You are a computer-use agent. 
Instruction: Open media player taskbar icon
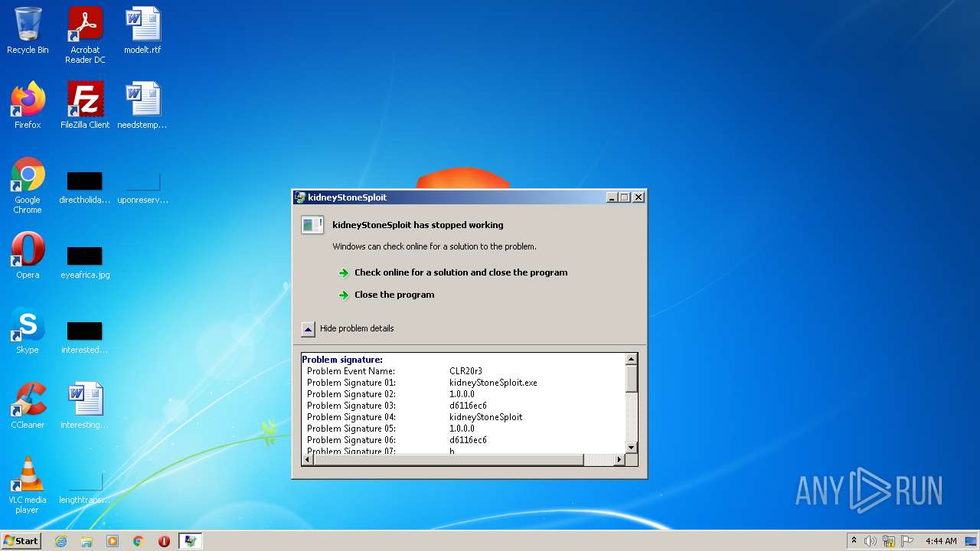click(x=113, y=541)
